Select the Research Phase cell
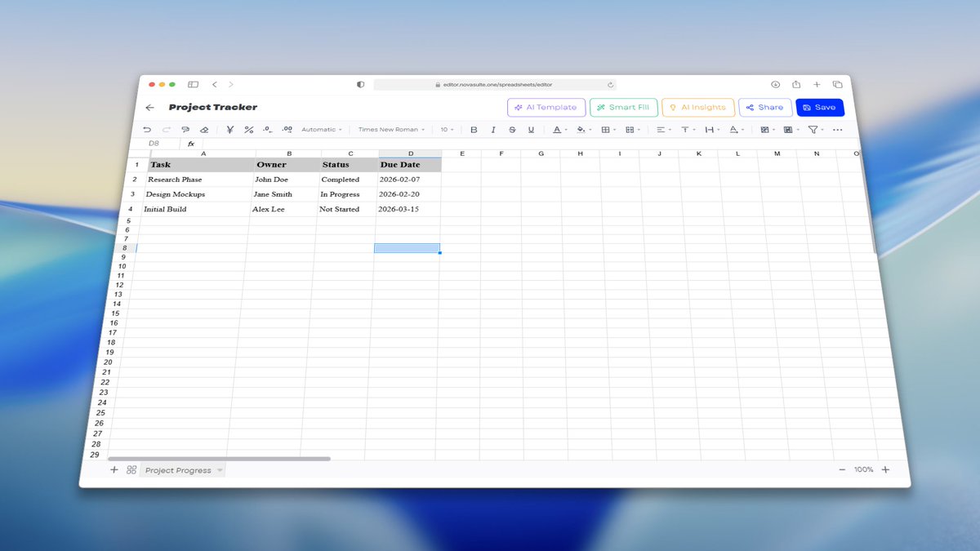Image resolution: width=980 pixels, height=551 pixels. [200, 179]
